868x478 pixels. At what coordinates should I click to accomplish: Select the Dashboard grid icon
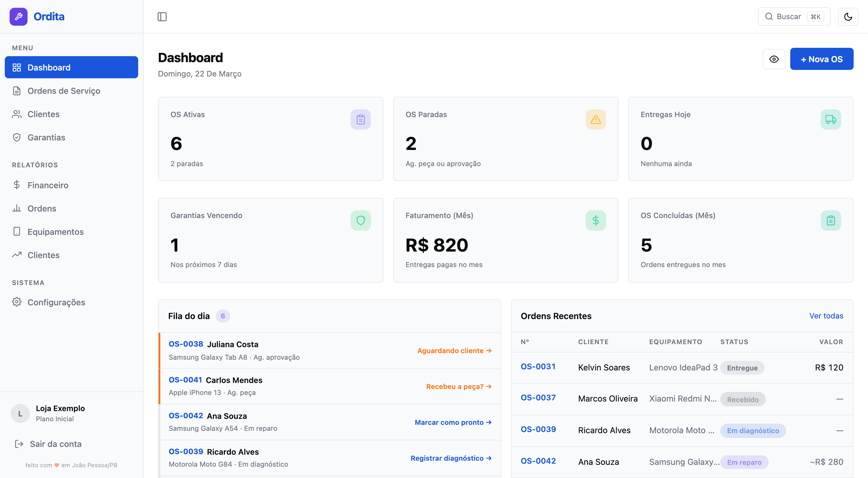point(17,67)
